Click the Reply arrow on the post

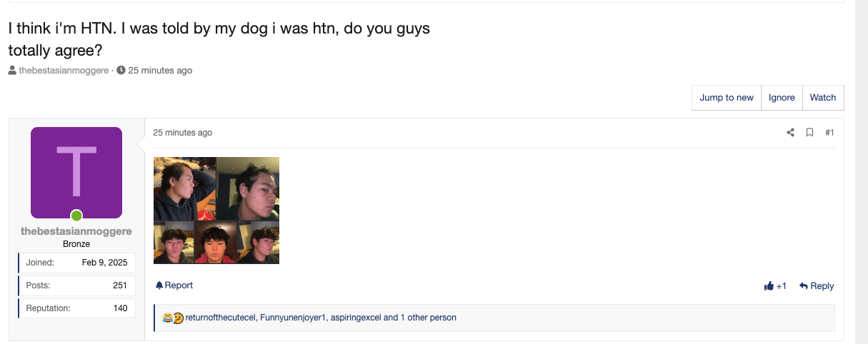click(x=804, y=286)
